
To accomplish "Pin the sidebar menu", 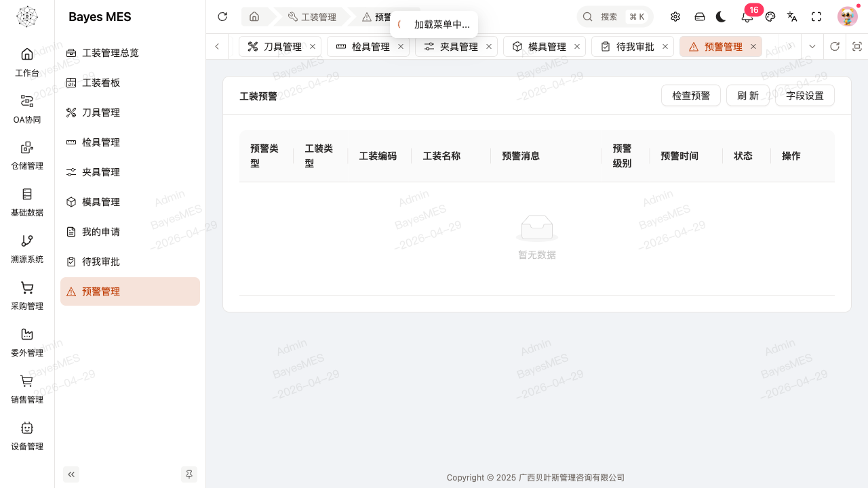I will click(189, 474).
